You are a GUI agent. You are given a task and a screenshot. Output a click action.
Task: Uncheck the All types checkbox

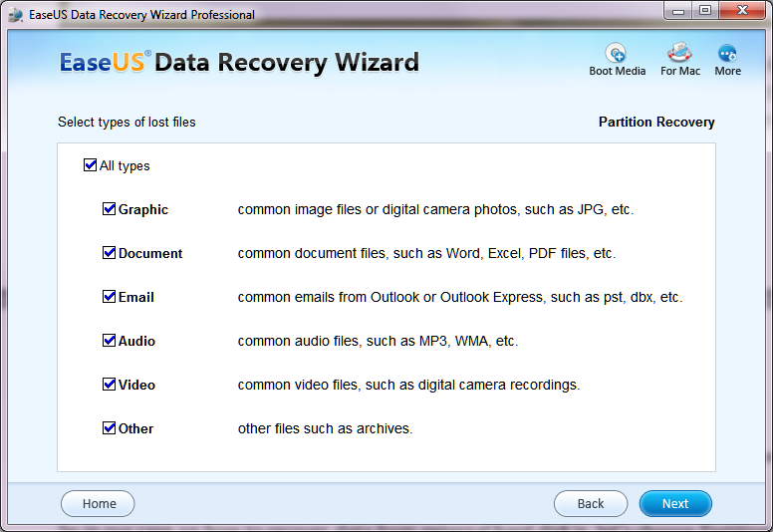click(91, 164)
